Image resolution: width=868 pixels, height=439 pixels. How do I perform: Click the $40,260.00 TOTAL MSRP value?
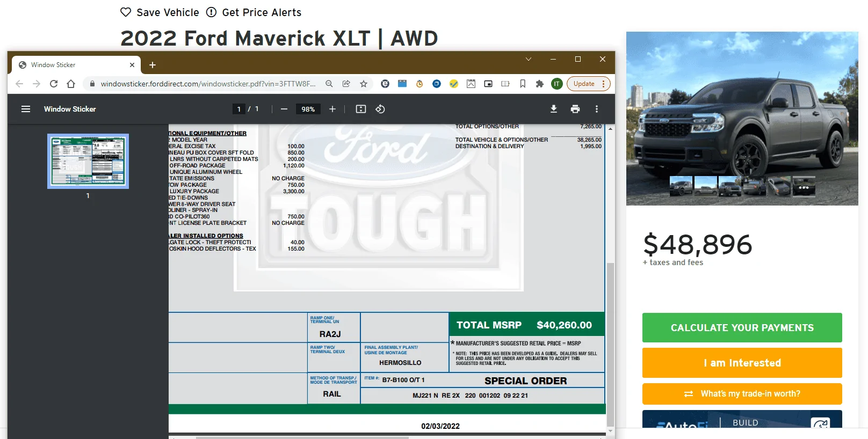564,325
